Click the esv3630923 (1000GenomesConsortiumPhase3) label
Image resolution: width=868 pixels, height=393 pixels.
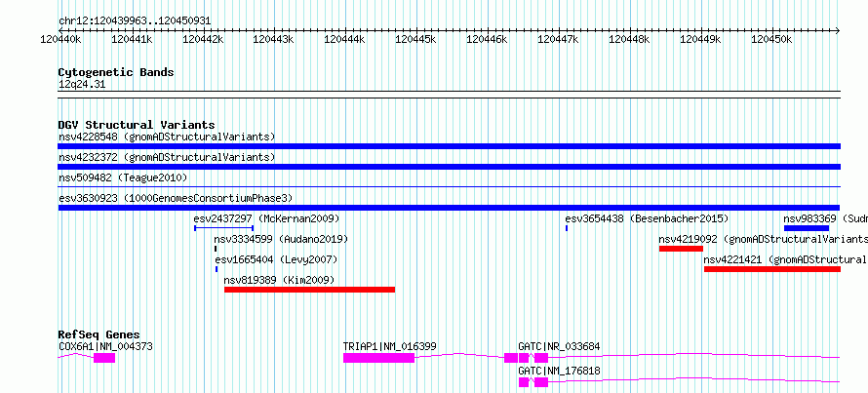point(175,198)
